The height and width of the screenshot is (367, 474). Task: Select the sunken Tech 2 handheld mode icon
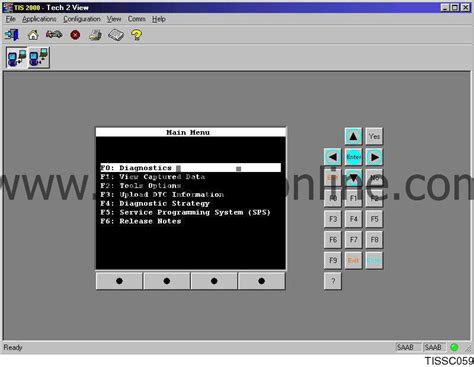(17, 58)
